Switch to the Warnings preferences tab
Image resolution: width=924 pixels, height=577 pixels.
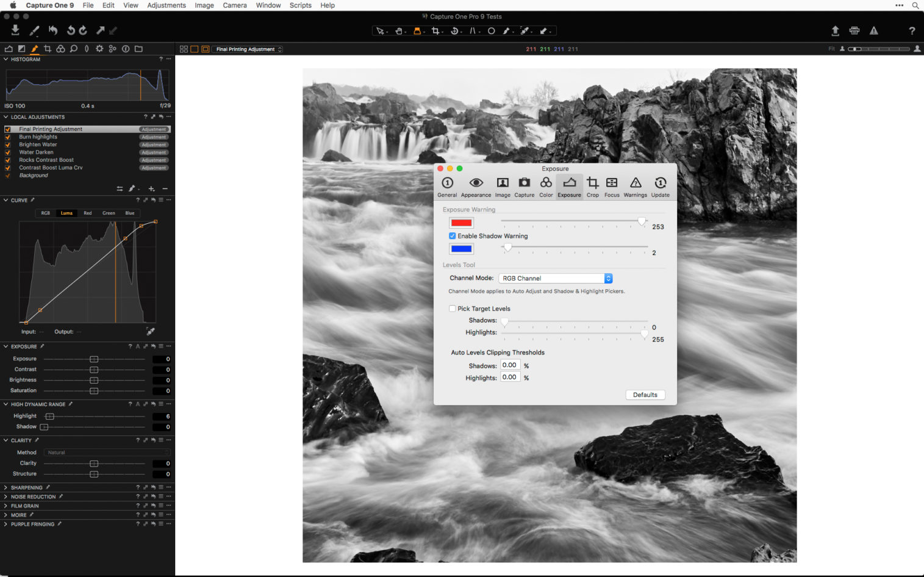tap(635, 185)
